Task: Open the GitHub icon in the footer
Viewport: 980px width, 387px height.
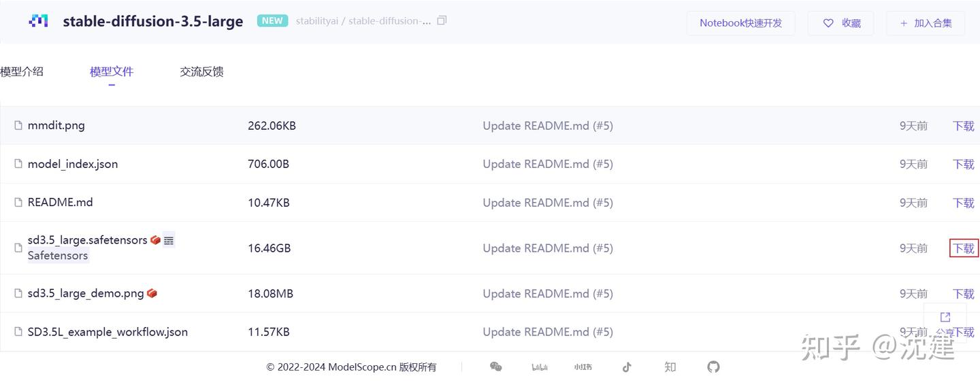Action: (x=713, y=367)
